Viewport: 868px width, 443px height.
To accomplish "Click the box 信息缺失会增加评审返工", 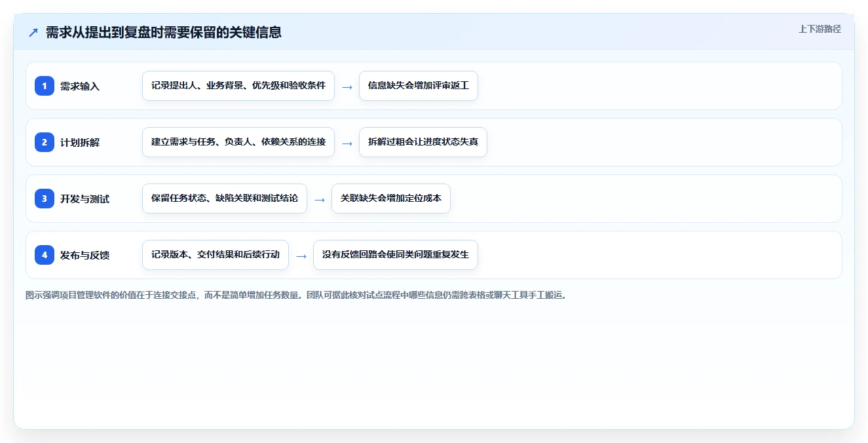I will tap(419, 86).
